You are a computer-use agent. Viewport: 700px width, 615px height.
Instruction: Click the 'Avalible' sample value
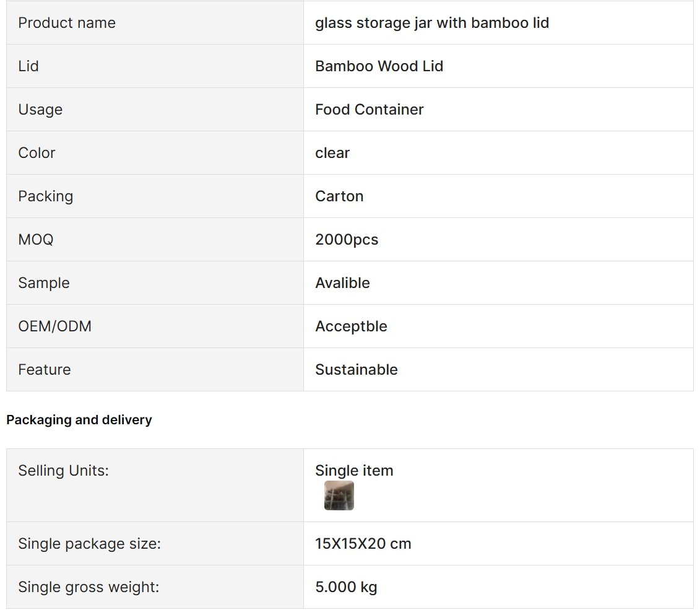point(342,282)
